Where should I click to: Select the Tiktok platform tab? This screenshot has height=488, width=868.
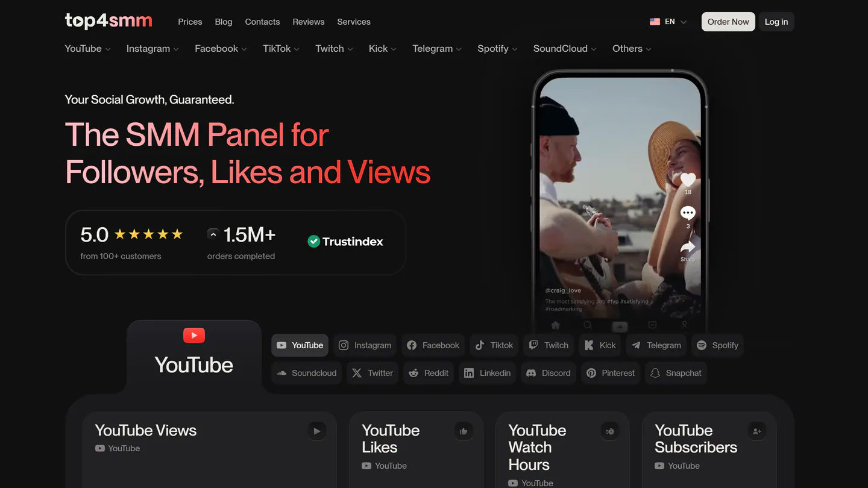coord(494,345)
